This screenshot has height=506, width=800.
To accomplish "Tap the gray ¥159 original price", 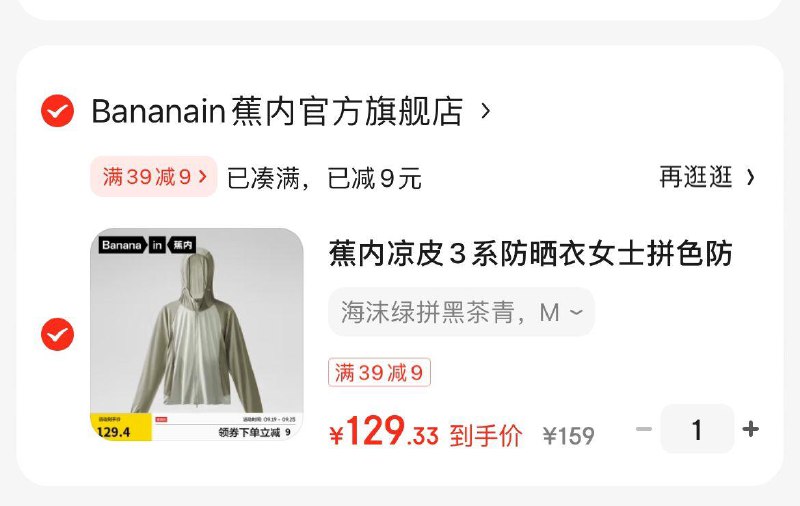I will click(x=569, y=436).
